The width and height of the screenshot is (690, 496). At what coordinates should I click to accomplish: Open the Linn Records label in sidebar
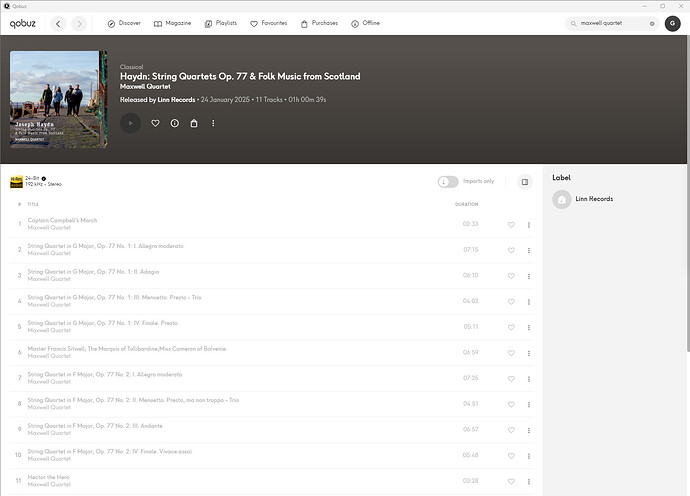pos(583,199)
